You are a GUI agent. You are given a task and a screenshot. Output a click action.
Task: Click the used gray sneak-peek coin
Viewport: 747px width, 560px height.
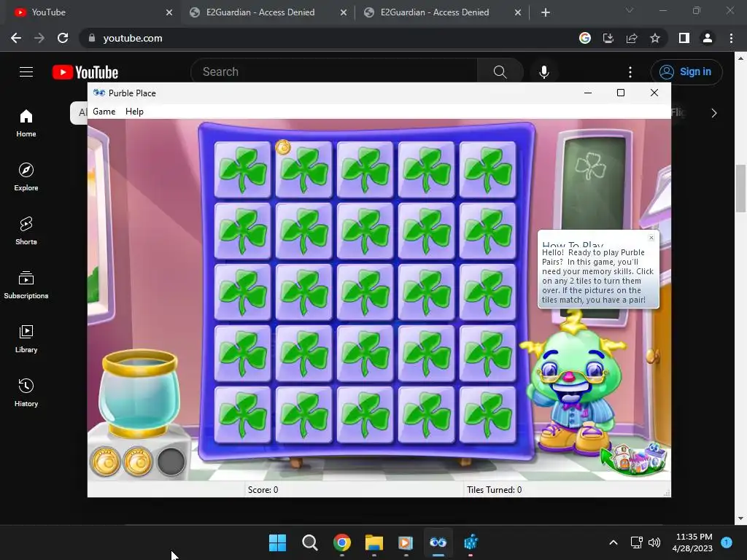(x=171, y=462)
